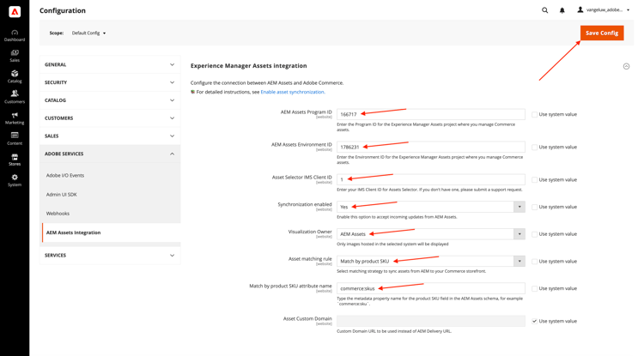
Task: Click the AEM Assets Environment ID field
Action: pyautogui.click(x=431, y=147)
